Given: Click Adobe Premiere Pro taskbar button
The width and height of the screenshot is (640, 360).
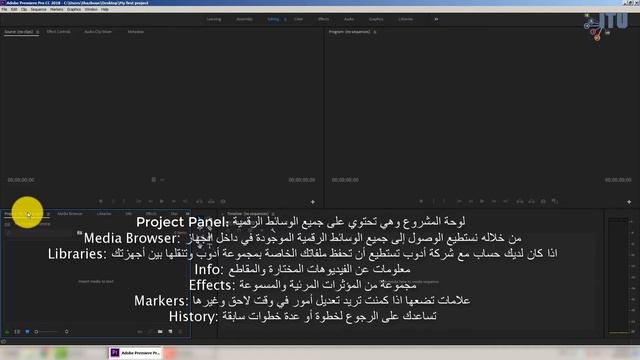Looking at the screenshot, I should point(135,353).
